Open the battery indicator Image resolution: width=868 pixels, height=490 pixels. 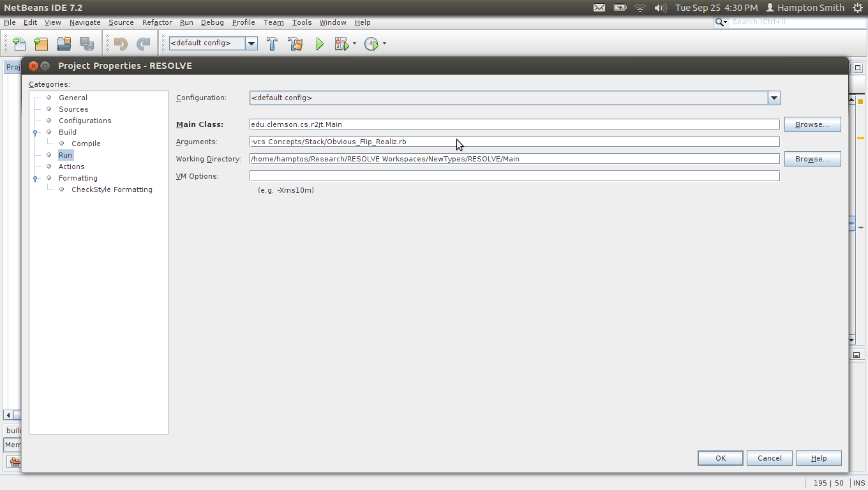tap(620, 8)
